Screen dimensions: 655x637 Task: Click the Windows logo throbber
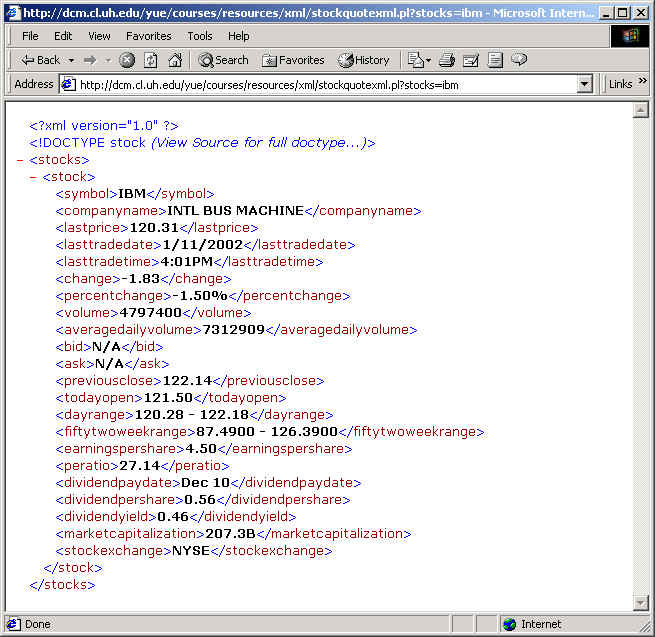[x=630, y=36]
